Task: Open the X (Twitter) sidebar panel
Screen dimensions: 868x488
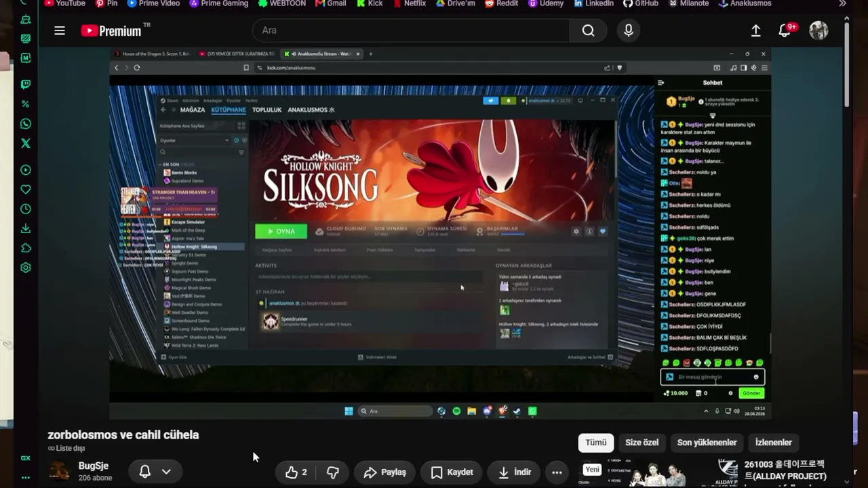Action: 26,144
